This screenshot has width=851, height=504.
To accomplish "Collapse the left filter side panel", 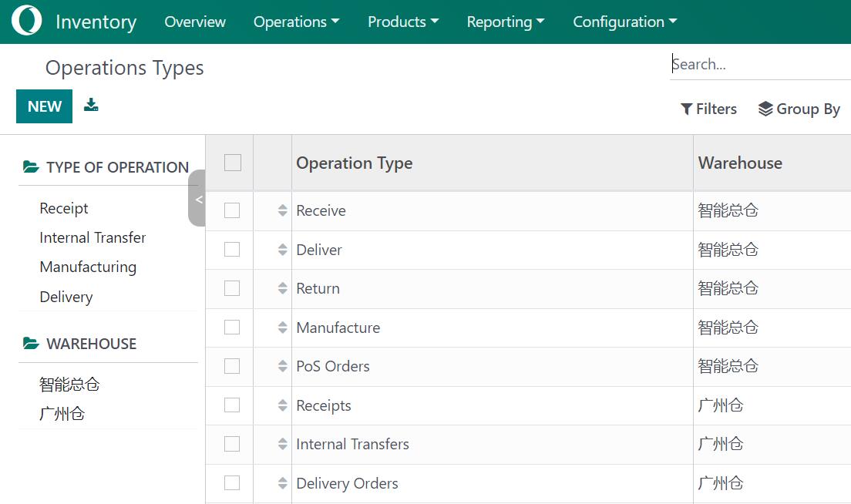I will (197, 199).
